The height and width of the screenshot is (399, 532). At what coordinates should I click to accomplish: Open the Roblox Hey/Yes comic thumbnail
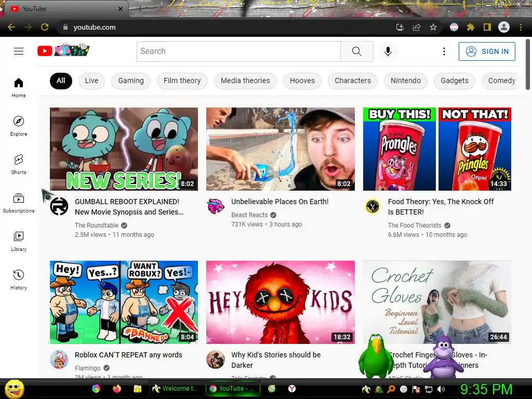[x=124, y=302]
